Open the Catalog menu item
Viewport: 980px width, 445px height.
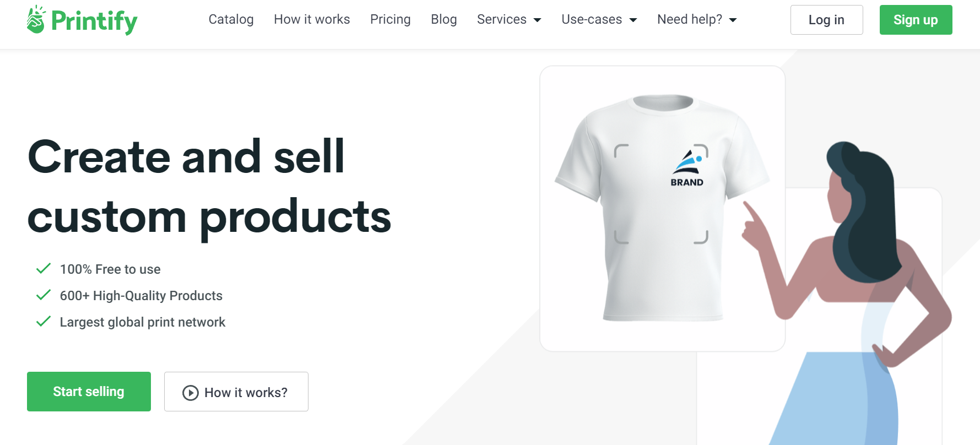click(231, 20)
